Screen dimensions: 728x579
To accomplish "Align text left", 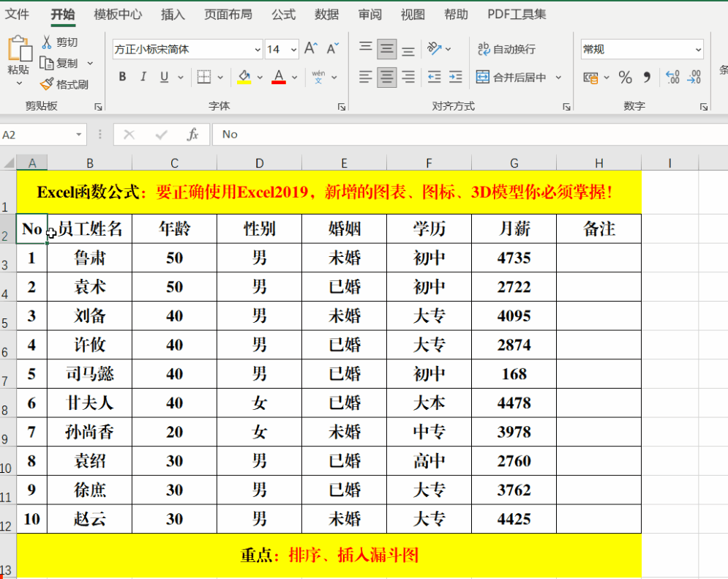I will pyautogui.click(x=365, y=77).
